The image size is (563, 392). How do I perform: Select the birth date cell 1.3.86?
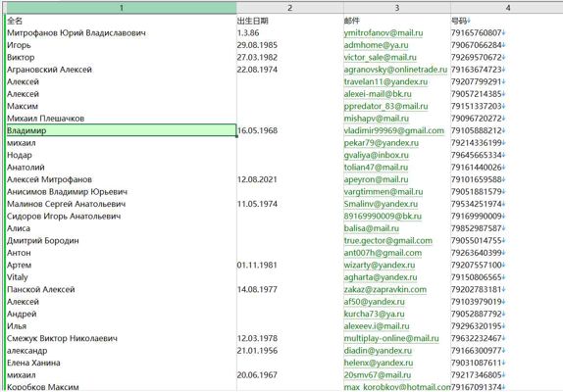[x=289, y=33]
